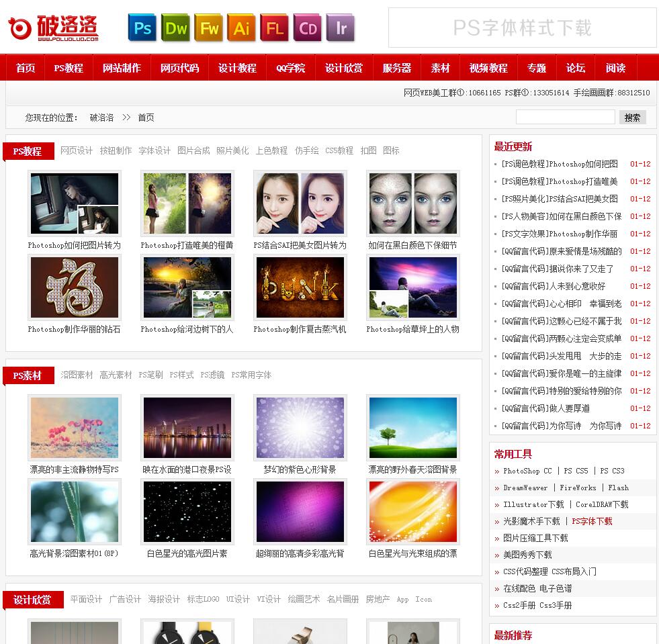Open 视频教程 navigation item

click(488, 68)
